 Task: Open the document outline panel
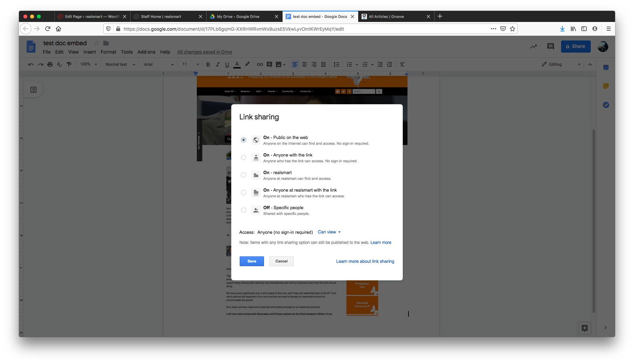[x=33, y=90]
